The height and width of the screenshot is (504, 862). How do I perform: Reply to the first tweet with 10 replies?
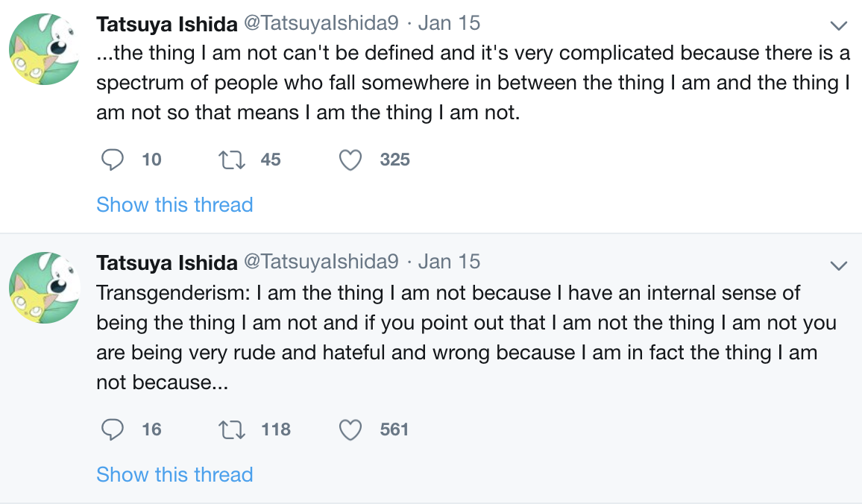(113, 160)
